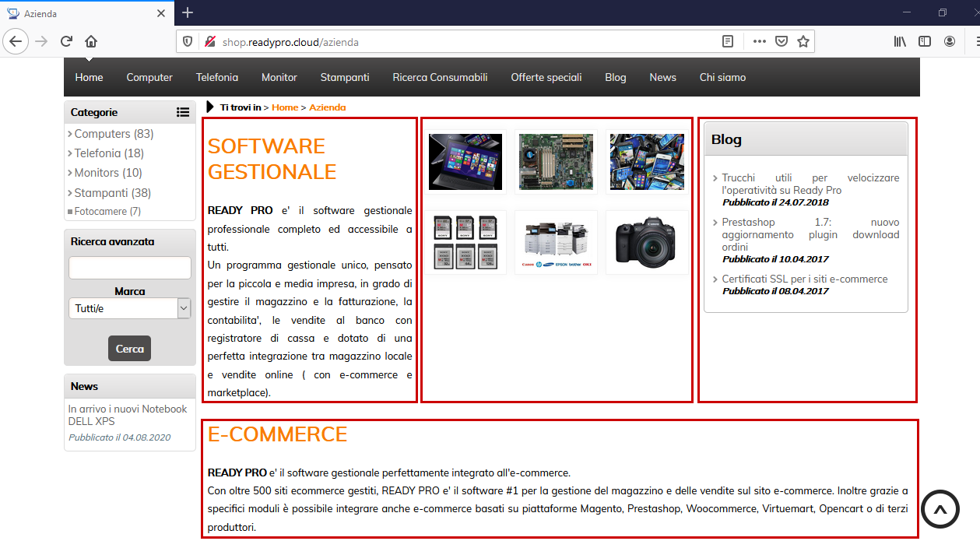Bookmark this page with star
This screenshot has height=541, width=980.
tap(803, 42)
